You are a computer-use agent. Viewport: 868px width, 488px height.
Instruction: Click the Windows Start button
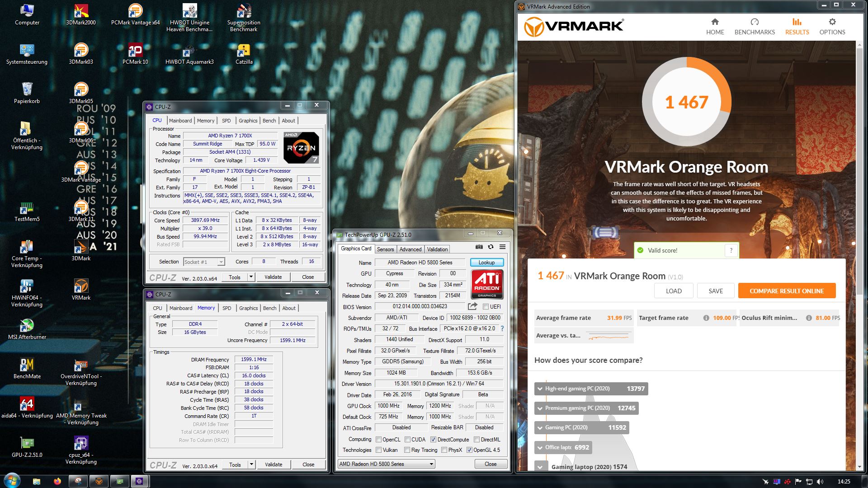click(x=11, y=481)
